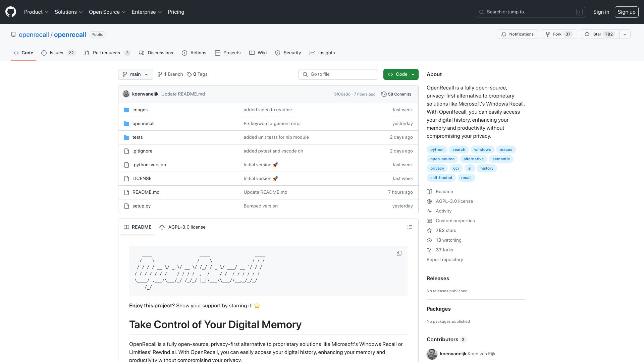Viewport: 644px width, 362px height.
Task: Expand the main branch dropdown
Action: tap(136, 74)
